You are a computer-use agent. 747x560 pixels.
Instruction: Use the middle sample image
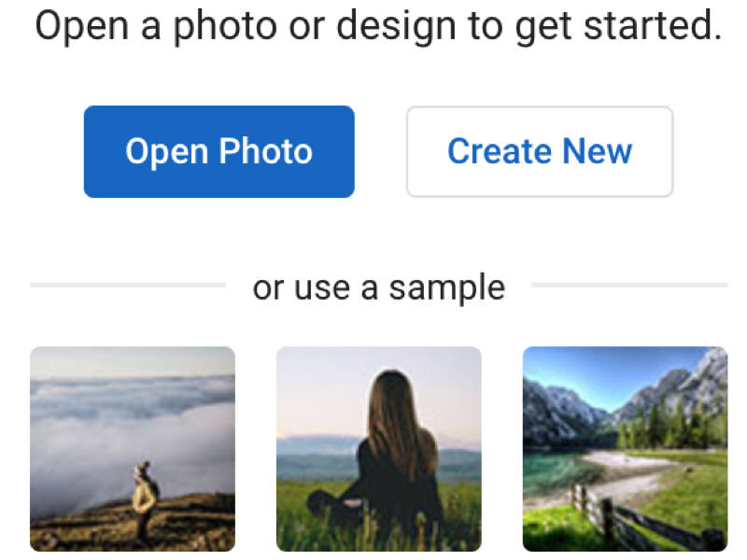[379, 449]
